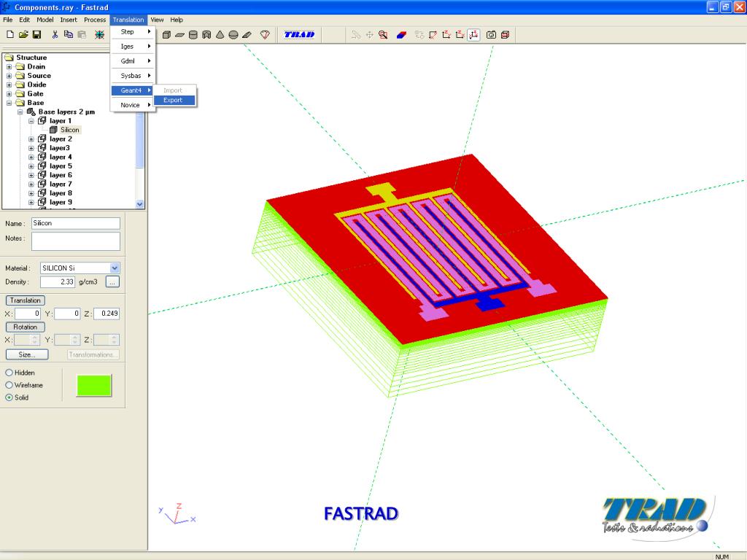The height and width of the screenshot is (560, 747).
Task: Click the Copy icon in toolbar
Action: [x=68, y=34]
